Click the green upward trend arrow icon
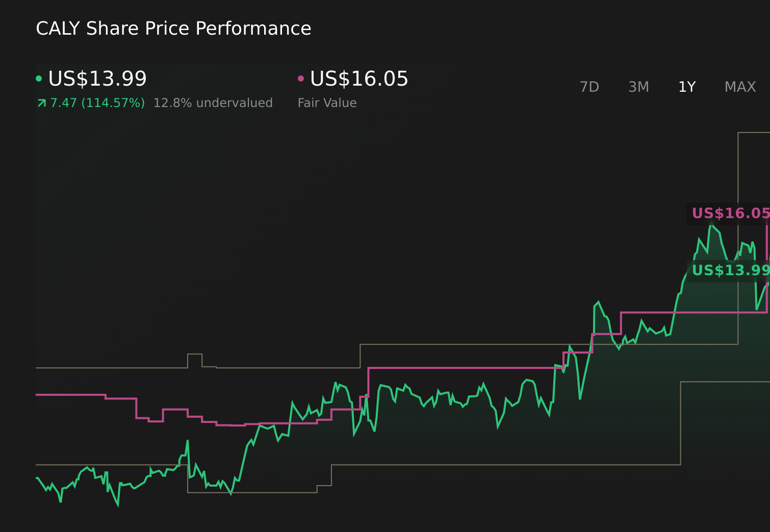This screenshot has height=532, width=770. pos(41,102)
